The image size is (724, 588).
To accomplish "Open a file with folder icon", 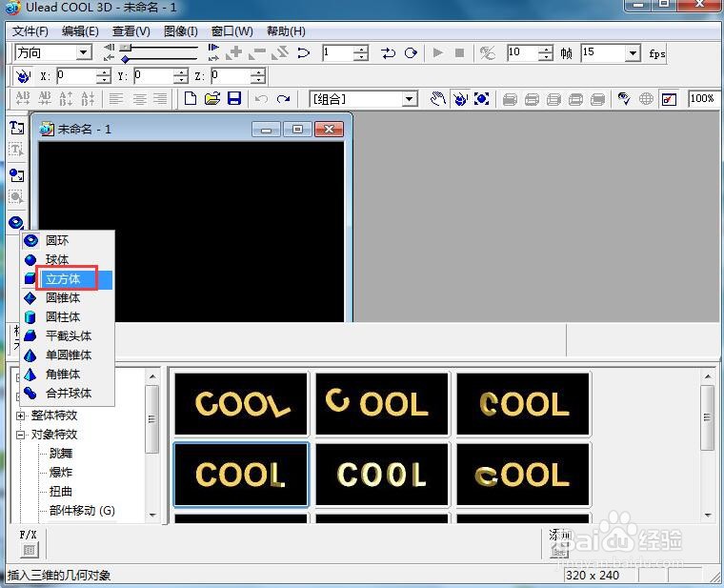I will point(212,98).
